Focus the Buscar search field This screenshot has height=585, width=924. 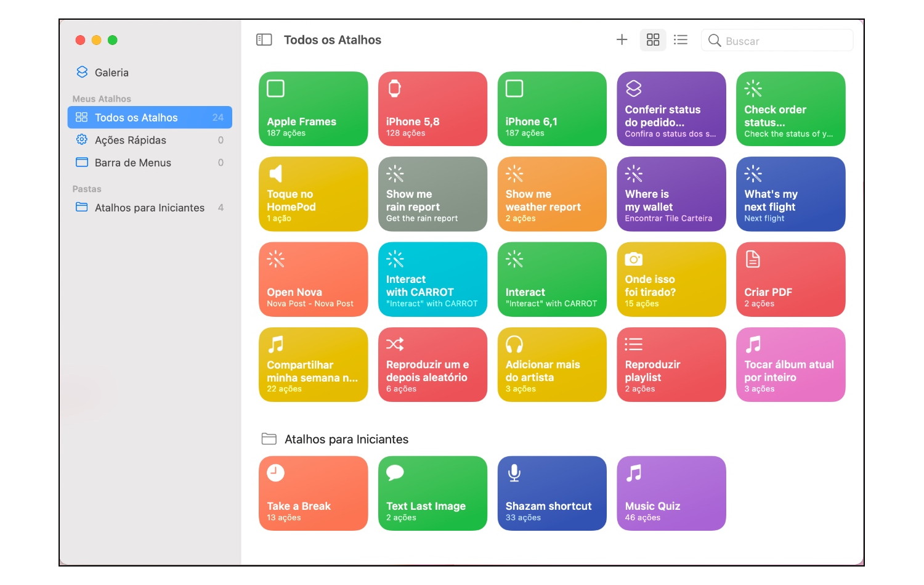[x=777, y=41]
